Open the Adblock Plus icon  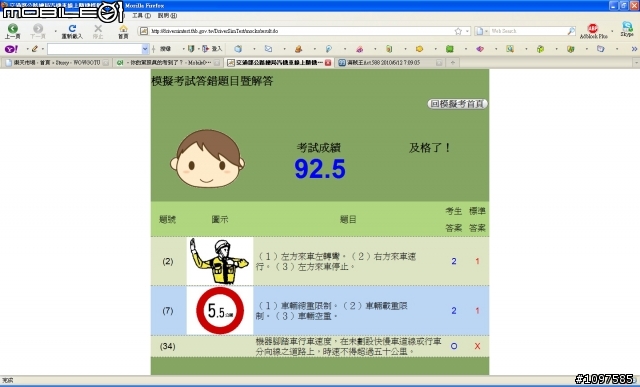click(593, 28)
